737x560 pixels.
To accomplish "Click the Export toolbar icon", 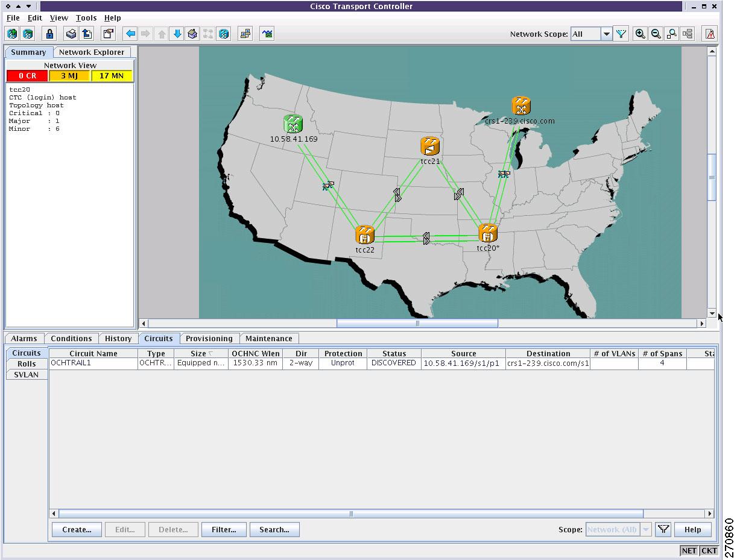I will (87, 34).
